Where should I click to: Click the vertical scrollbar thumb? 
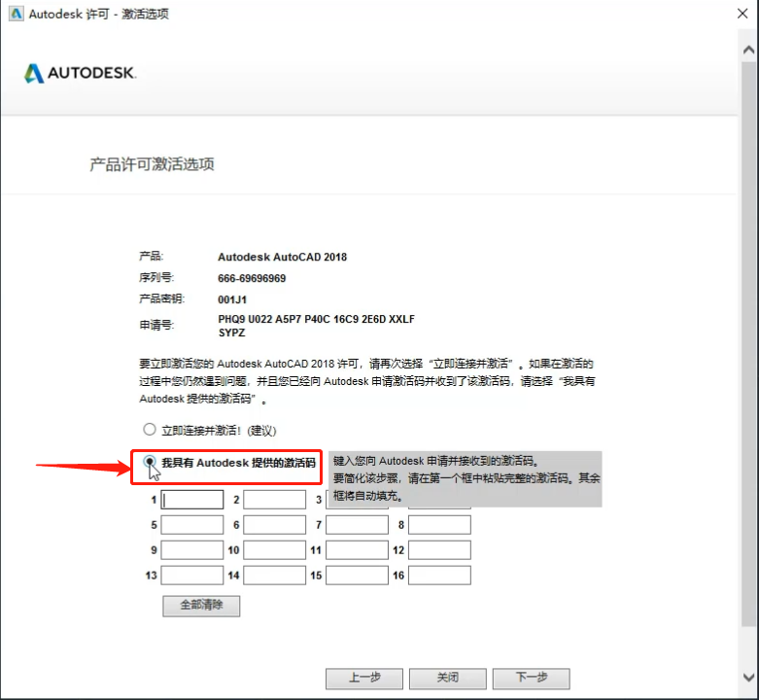point(749,344)
